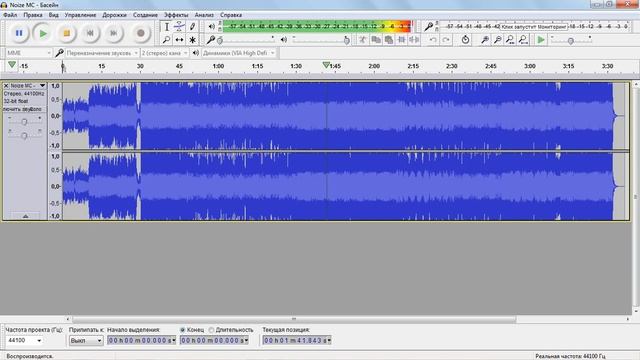The height and width of the screenshot is (360, 640).
Task: Stop playback with the yellow Stop button
Action: [x=67, y=33]
